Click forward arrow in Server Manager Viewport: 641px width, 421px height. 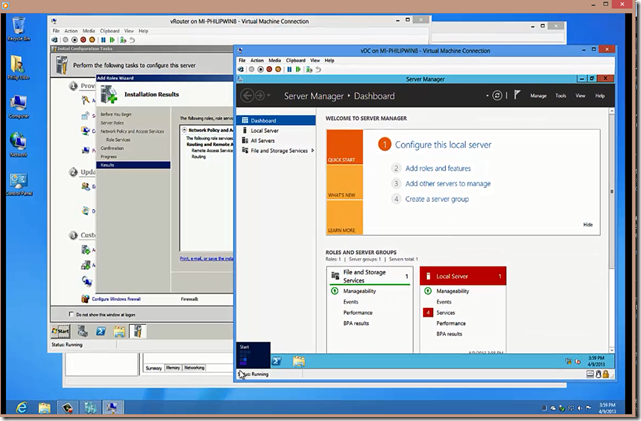260,96
